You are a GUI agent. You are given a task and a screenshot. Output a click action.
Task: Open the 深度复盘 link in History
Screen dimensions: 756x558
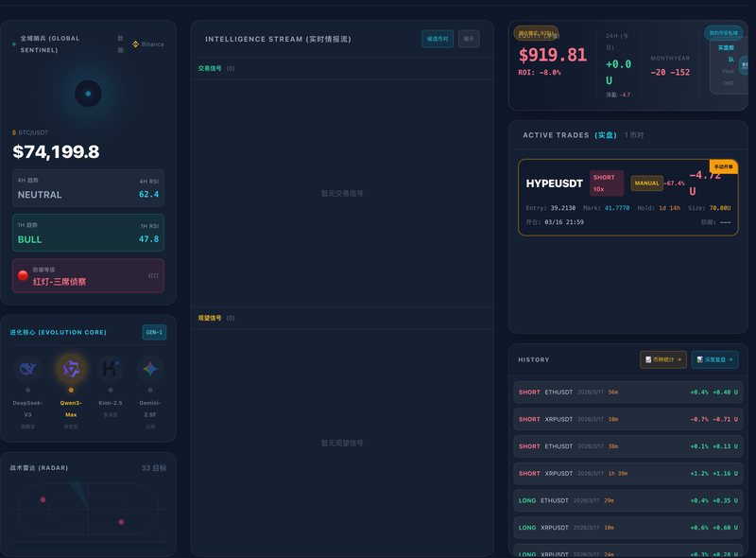point(714,359)
